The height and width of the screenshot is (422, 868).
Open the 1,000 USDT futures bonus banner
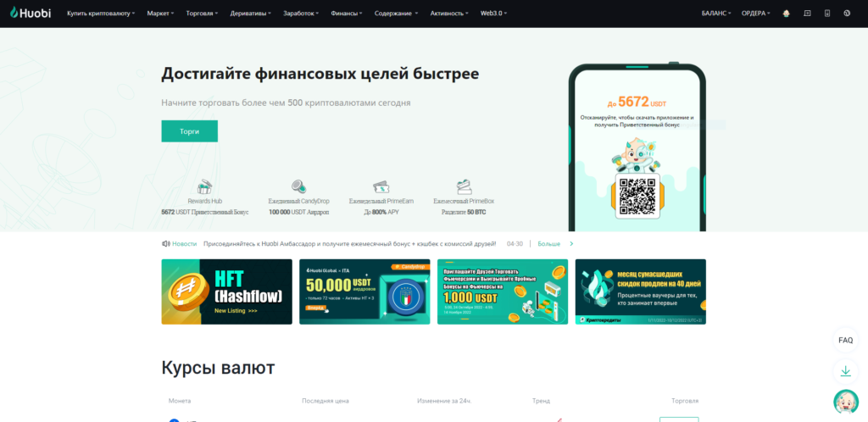(x=503, y=292)
